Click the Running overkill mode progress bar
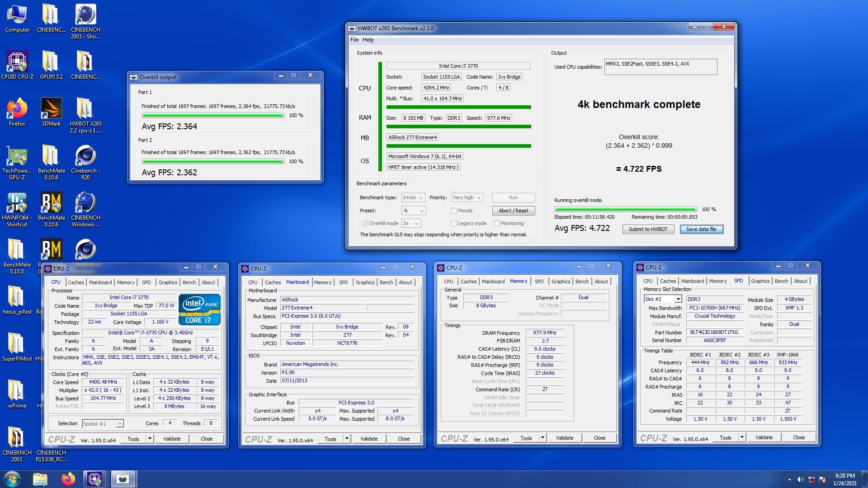The image size is (868, 488). [626, 210]
